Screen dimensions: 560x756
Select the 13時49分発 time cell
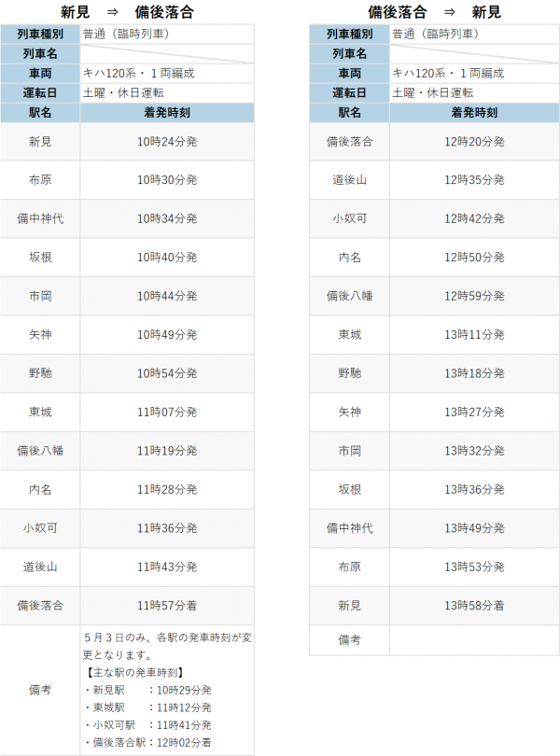pyautogui.click(x=474, y=528)
